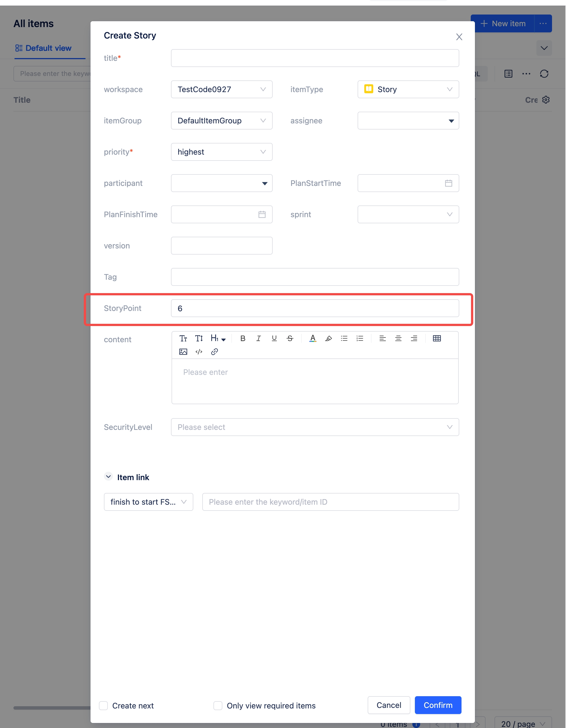This screenshot has height=728, width=566.
Task: Cancel the Create Story dialog
Action: tap(389, 705)
